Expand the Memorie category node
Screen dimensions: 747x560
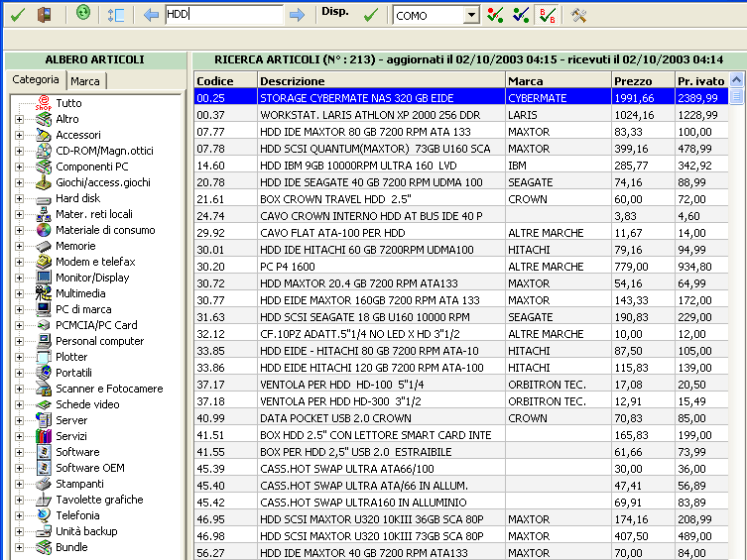tap(19, 246)
